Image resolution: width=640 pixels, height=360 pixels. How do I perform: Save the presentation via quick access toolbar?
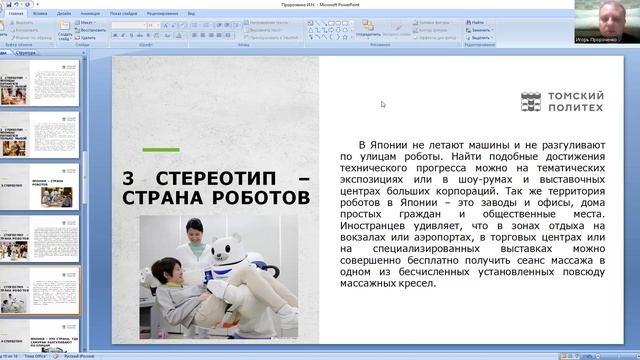(x=9, y=4)
